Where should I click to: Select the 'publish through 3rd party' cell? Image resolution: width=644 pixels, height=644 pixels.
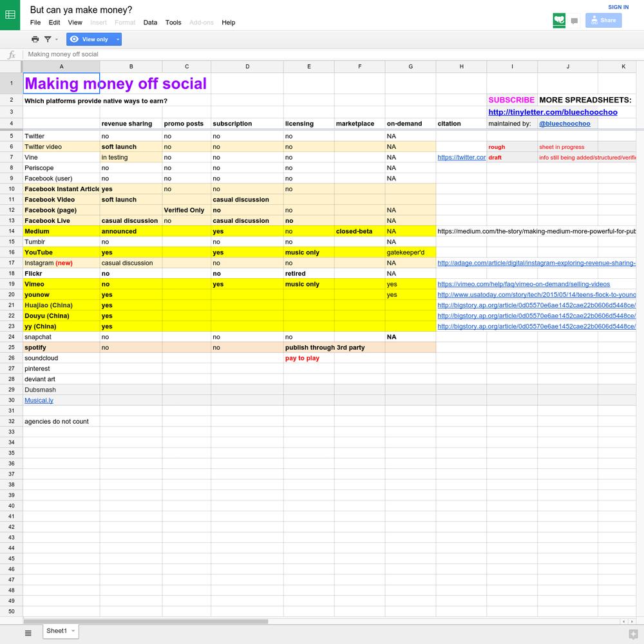309,348
